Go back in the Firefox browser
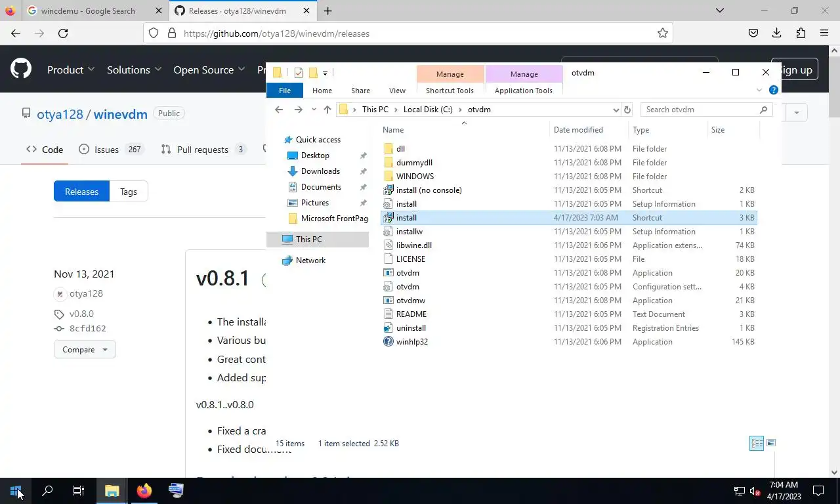 pos(16,33)
